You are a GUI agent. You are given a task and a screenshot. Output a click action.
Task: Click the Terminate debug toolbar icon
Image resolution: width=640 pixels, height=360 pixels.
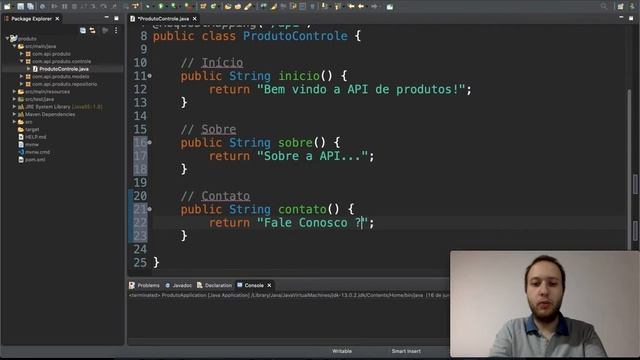(74, 7)
